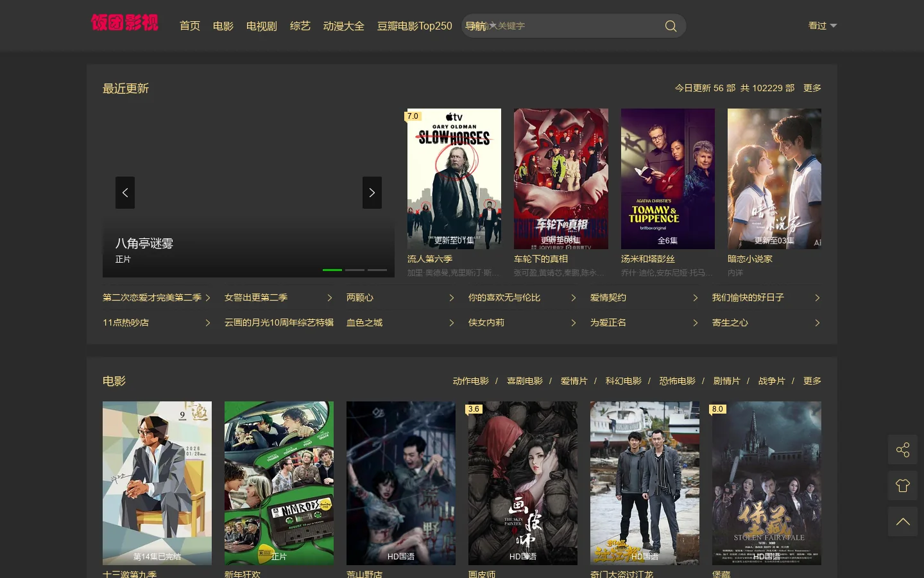Open the 电视剧 nav item
This screenshot has height=578, width=924.
coord(262,26)
